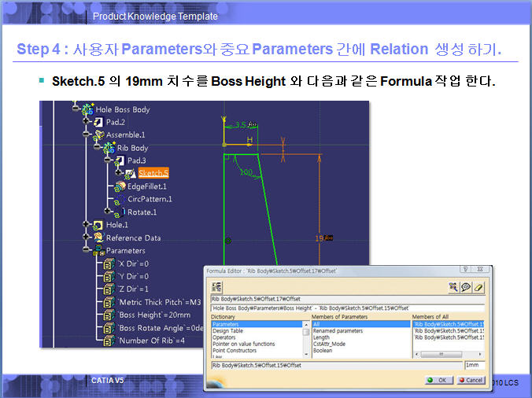
Task: Click the eraser icon in Formula Editor
Action: (478, 288)
